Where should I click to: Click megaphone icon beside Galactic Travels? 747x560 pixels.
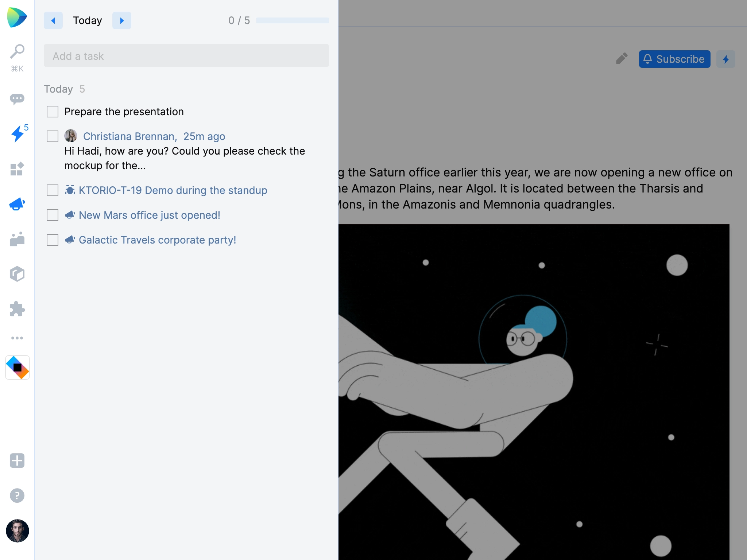point(70,240)
